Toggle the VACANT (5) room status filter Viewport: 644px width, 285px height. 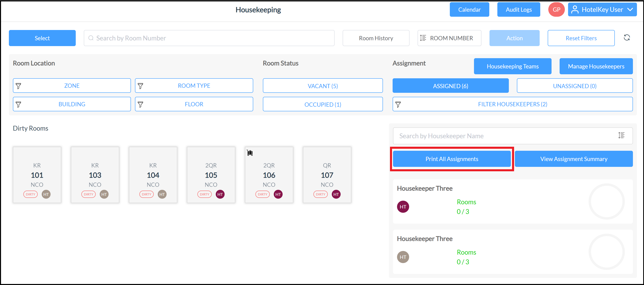(x=323, y=86)
